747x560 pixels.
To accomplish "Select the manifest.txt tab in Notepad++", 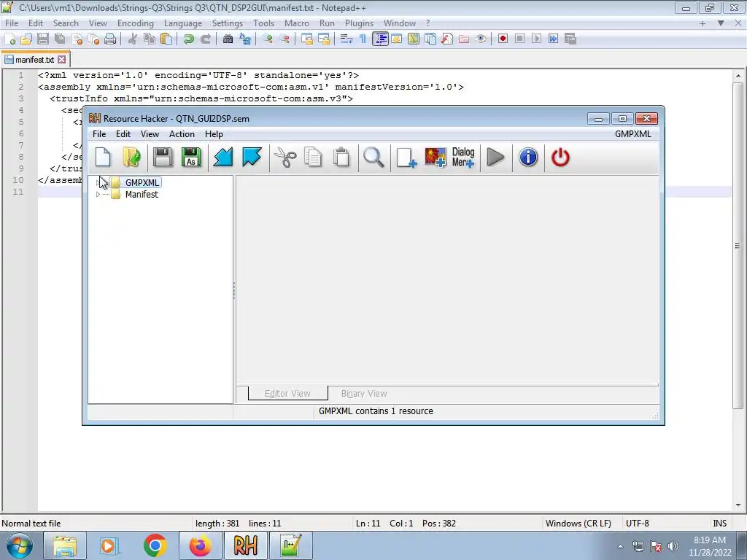I will pyautogui.click(x=34, y=60).
